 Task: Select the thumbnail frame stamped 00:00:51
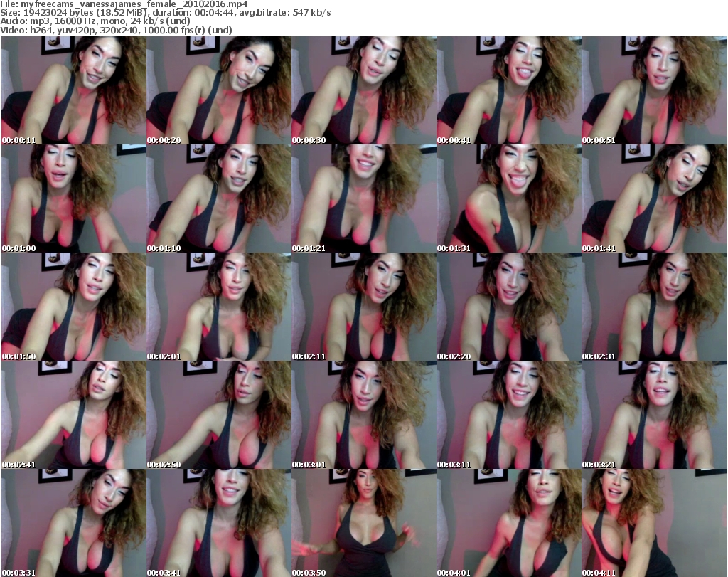coord(654,90)
